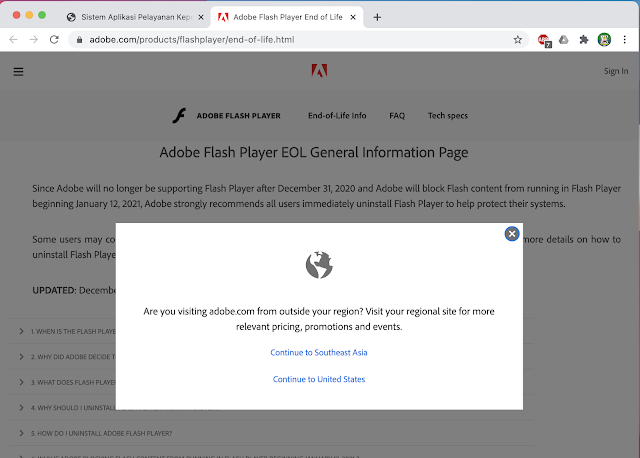
Task: Click the UPDATED label text
Action: pos(54,290)
